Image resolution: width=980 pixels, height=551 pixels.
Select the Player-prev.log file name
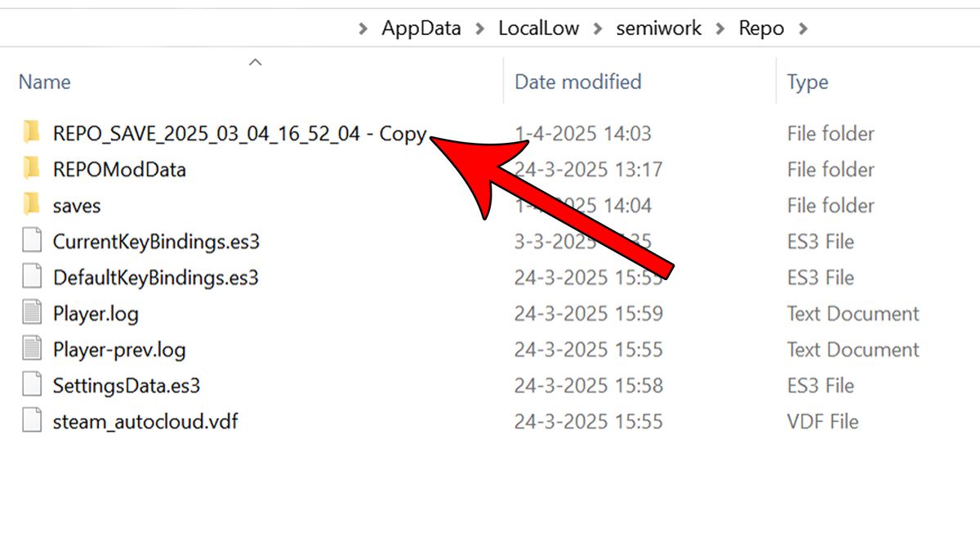(119, 349)
